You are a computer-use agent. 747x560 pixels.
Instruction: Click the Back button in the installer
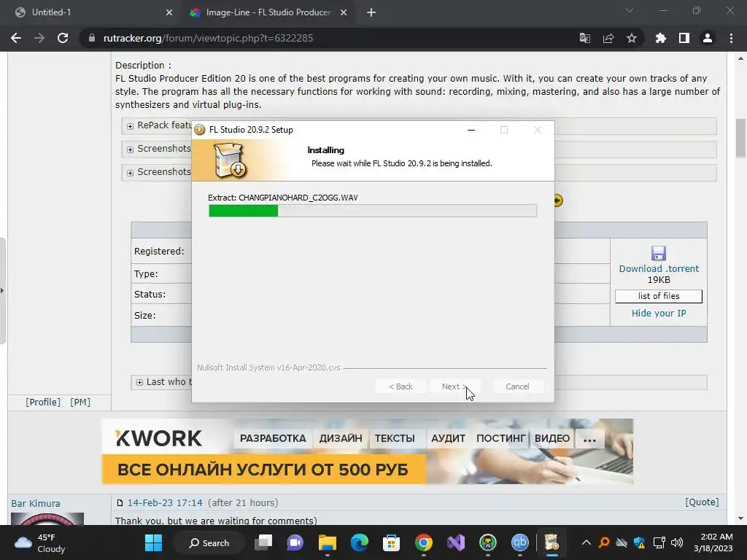[x=400, y=386]
